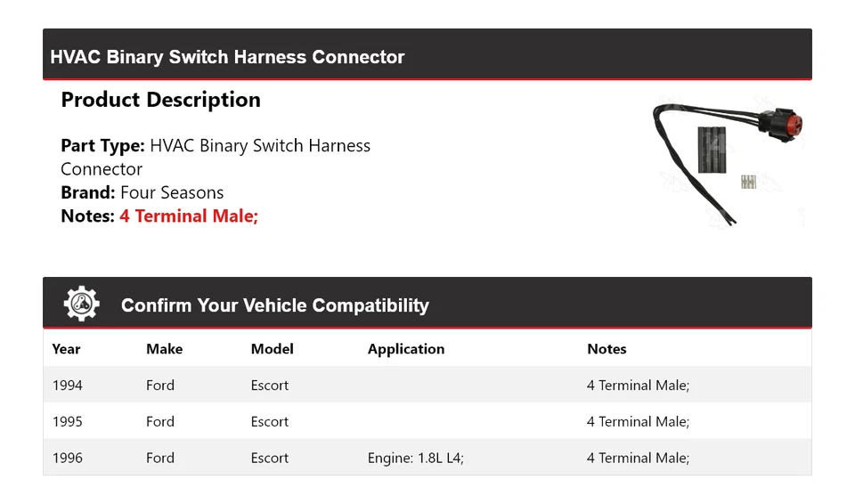
Task: Click the gear icon beside vehicle compatibility
Action: [x=81, y=305]
